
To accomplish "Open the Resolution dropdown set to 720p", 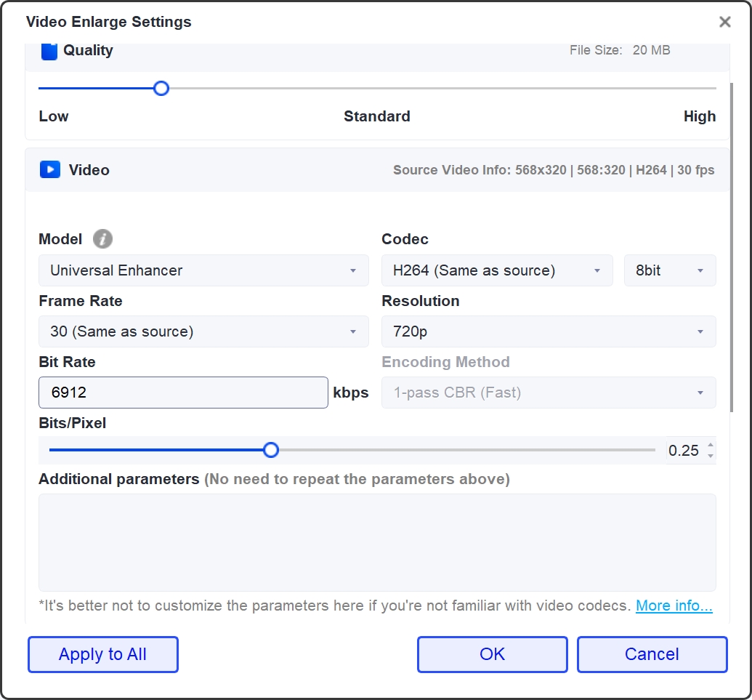I will click(549, 331).
